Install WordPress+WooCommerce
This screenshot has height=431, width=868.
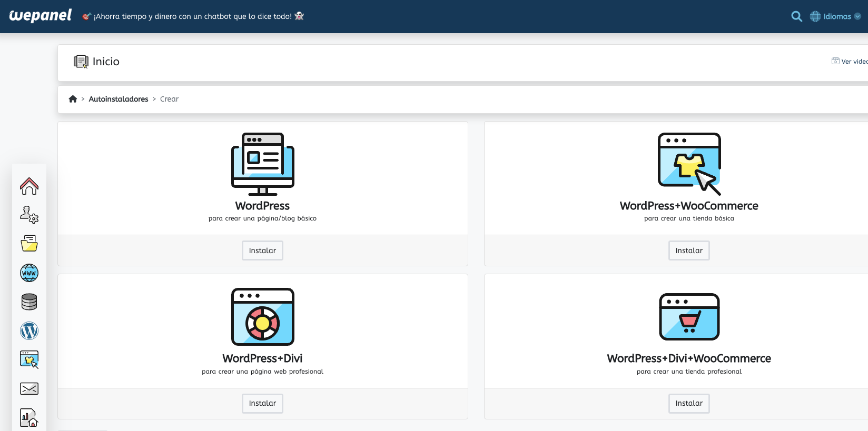[689, 250]
